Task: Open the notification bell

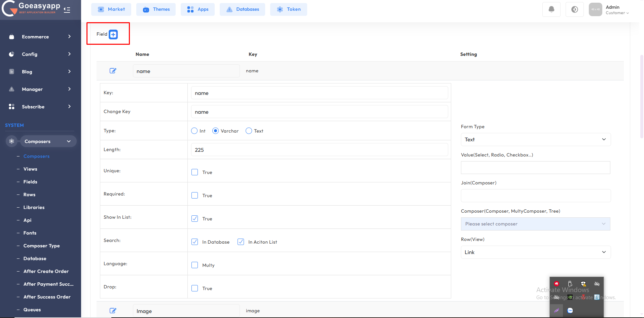Action: pyautogui.click(x=551, y=9)
